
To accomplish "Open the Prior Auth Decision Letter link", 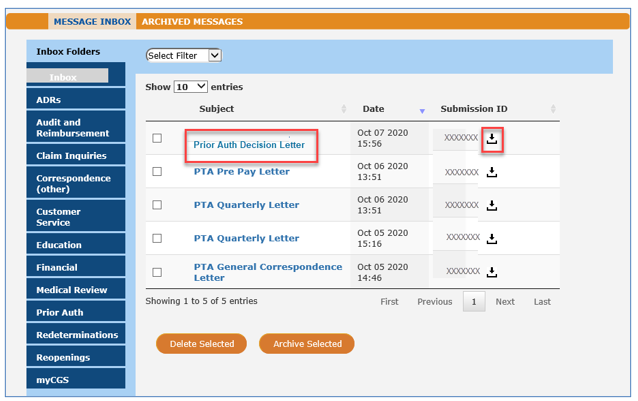I will tap(249, 145).
